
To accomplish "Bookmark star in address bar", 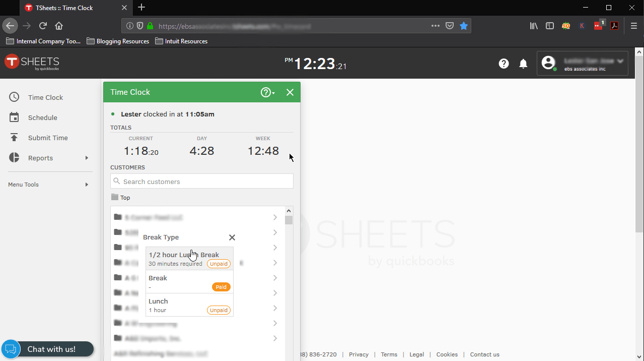I will click(464, 26).
